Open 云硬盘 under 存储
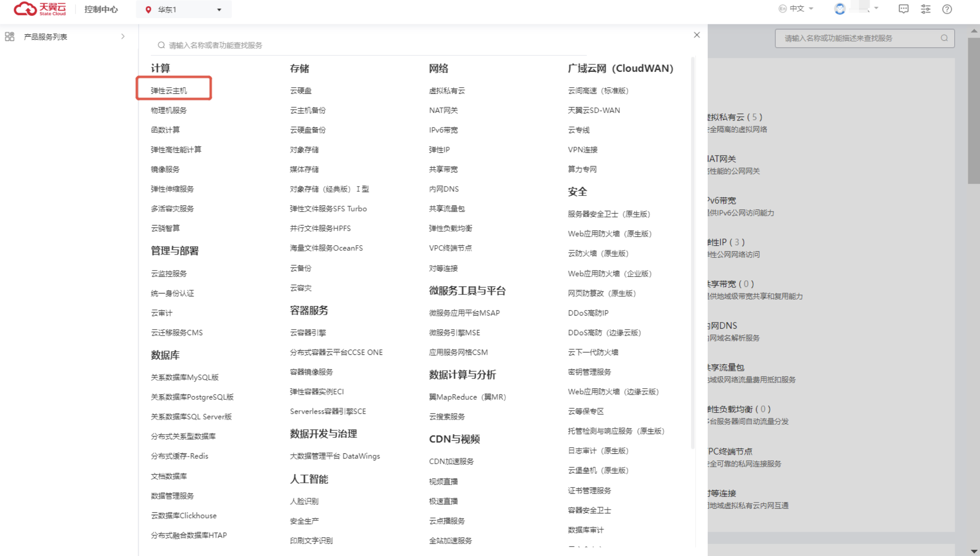The width and height of the screenshot is (980, 556). (x=300, y=90)
